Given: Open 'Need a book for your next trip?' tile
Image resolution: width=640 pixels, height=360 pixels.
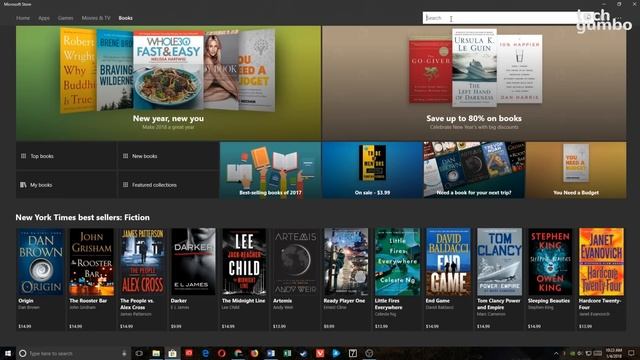Looking at the screenshot, I should coord(474,170).
